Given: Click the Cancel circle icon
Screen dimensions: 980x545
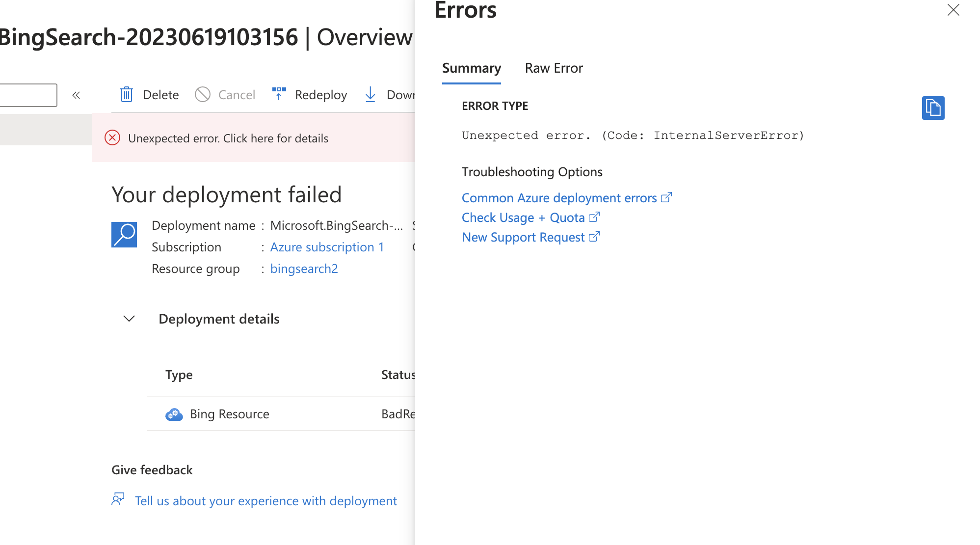Looking at the screenshot, I should pyautogui.click(x=203, y=94).
